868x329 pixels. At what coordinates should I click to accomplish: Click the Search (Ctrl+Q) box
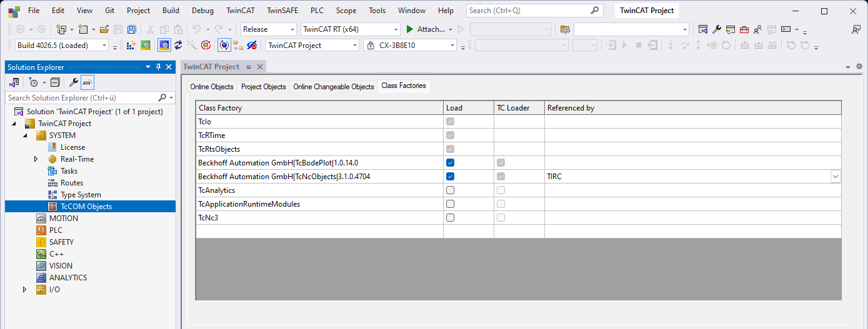tap(534, 11)
